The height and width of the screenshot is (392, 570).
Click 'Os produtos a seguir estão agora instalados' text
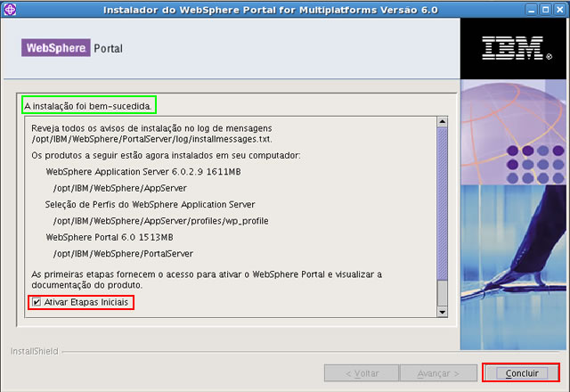[x=166, y=156]
